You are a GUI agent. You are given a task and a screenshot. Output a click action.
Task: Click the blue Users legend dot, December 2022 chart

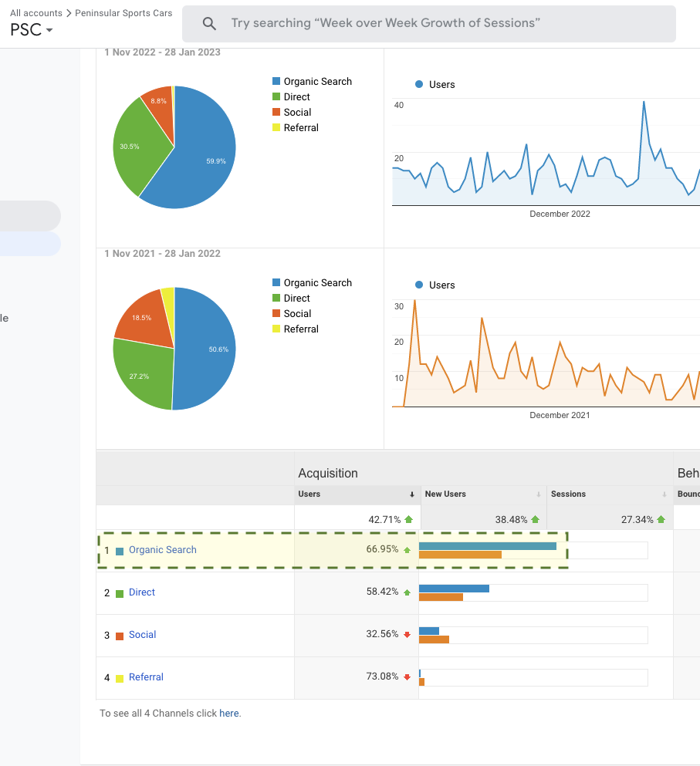[419, 84]
